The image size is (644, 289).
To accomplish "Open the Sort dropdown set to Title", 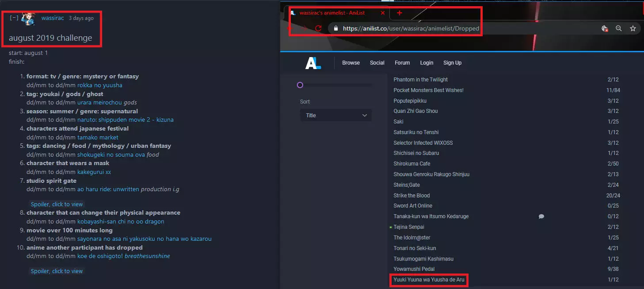I will point(336,115).
